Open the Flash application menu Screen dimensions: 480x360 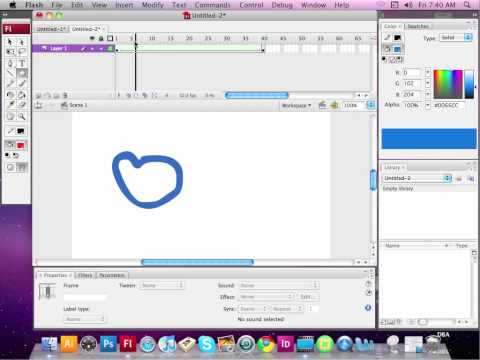(x=34, y=5)
